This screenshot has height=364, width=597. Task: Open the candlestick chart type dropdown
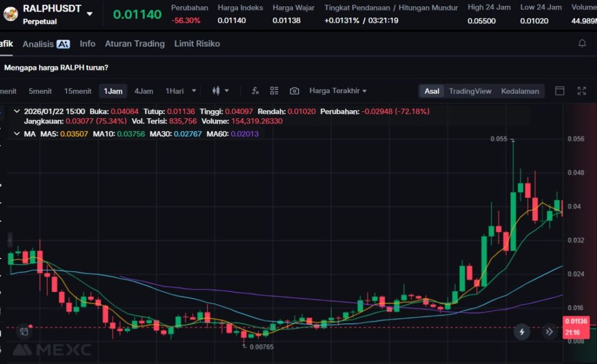[220, 91]
